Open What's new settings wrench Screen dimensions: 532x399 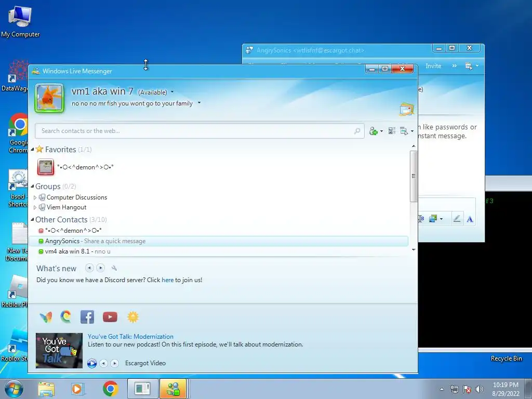[x=114, y=268]
